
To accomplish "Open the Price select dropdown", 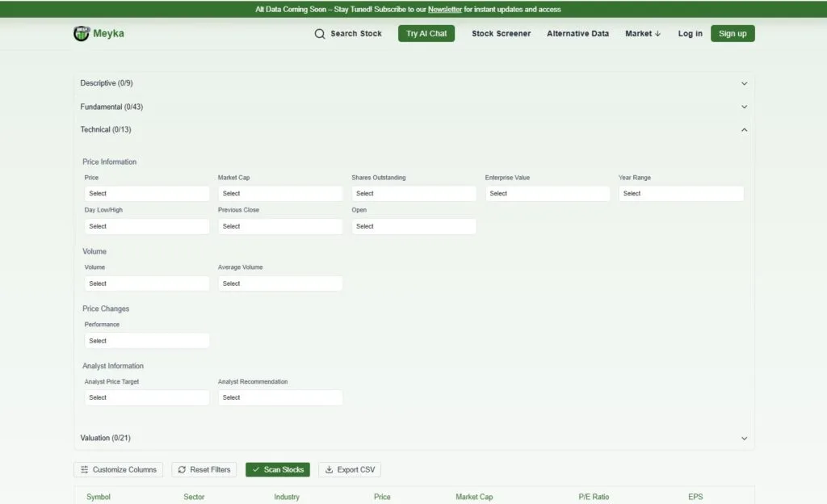I will point(146,193).
